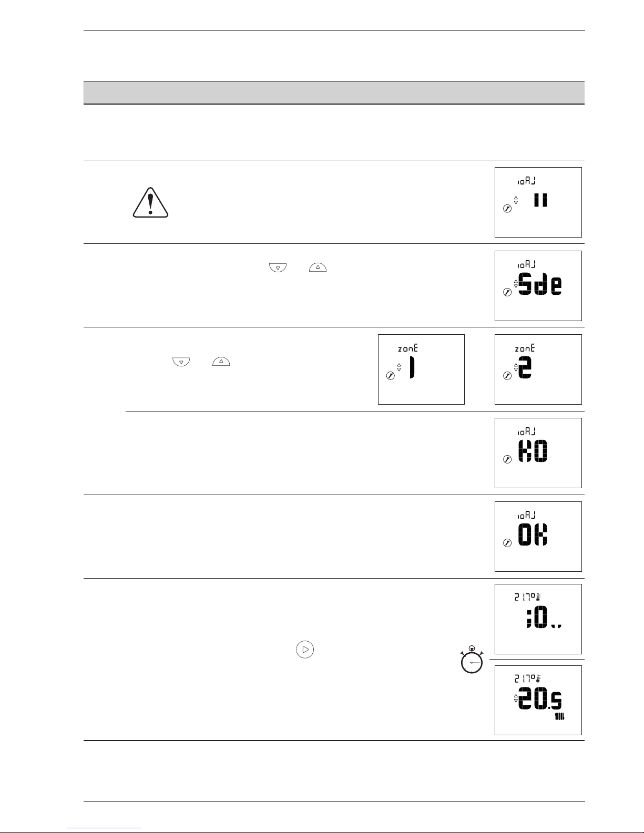Viewport: 644px width, 833px height.
Task: Click the wrench icon beside the KO reading
Action: (507, 459)
